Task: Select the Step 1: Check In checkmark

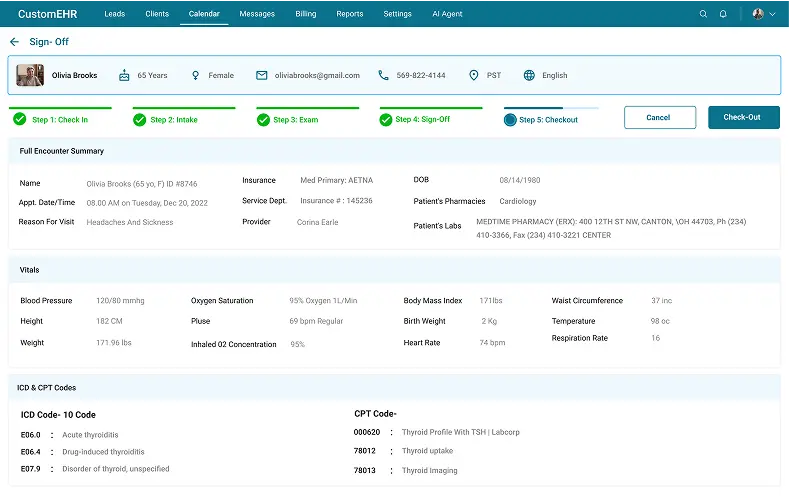Action: 20,119
